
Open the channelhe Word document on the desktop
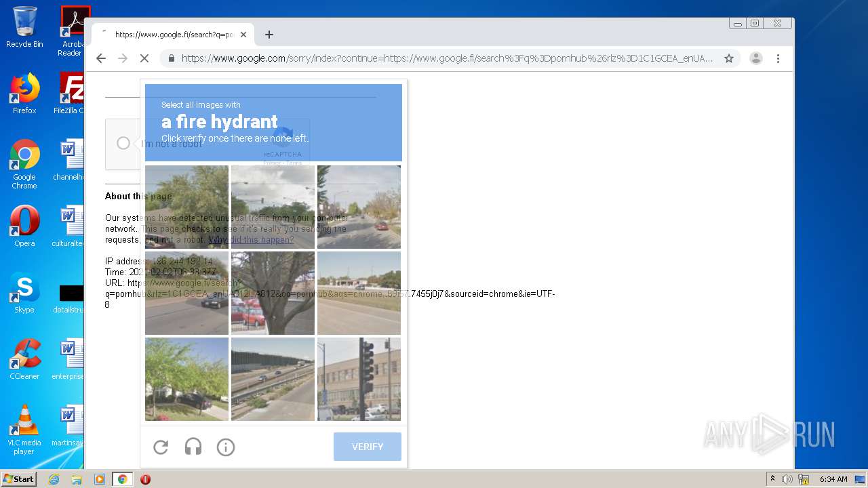[70, 160]
